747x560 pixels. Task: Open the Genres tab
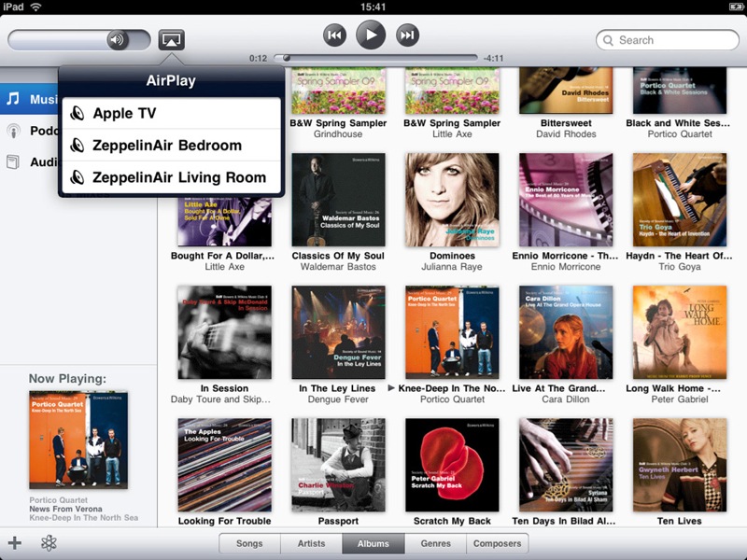coord(435,543)
